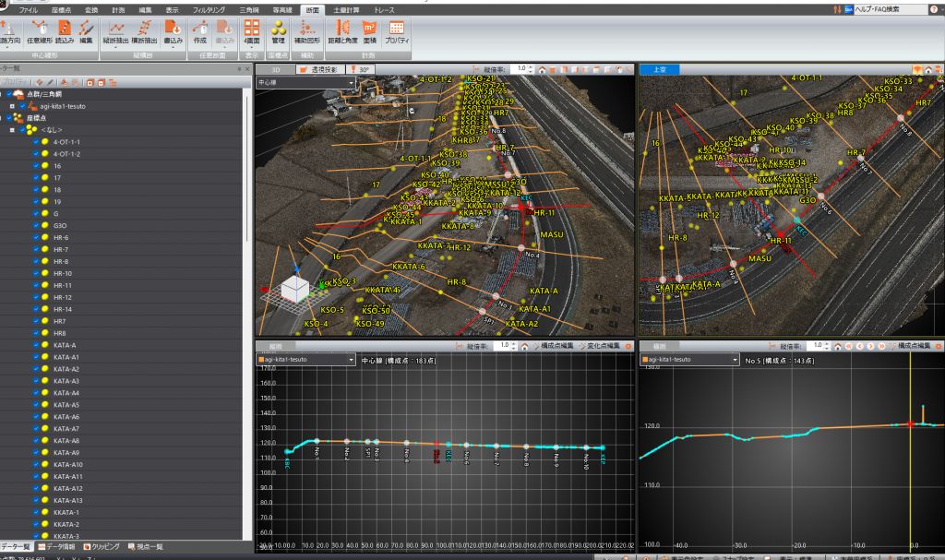Toggle the 座標点 group checkbox
The image size is (945, 560).
point(9,118)
